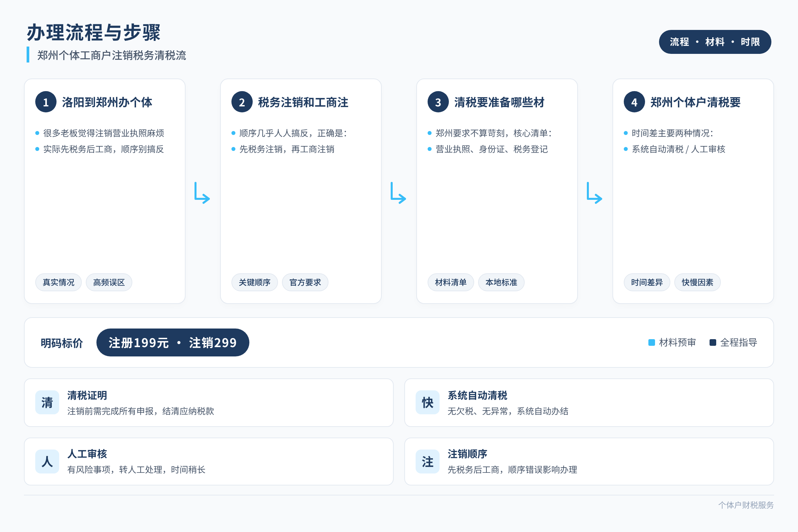Select the 本地标准 tag
798x532 pixels.
pos(501,282)
